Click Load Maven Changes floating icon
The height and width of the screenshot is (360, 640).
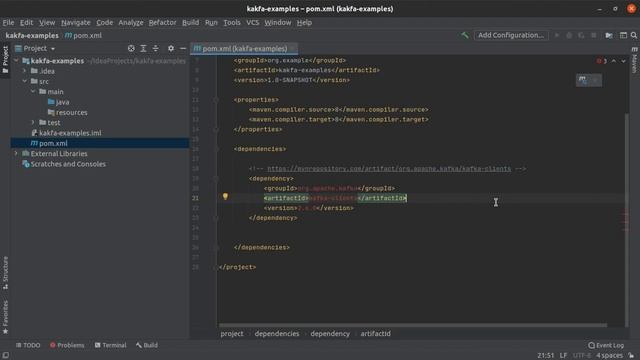(582, 80)
